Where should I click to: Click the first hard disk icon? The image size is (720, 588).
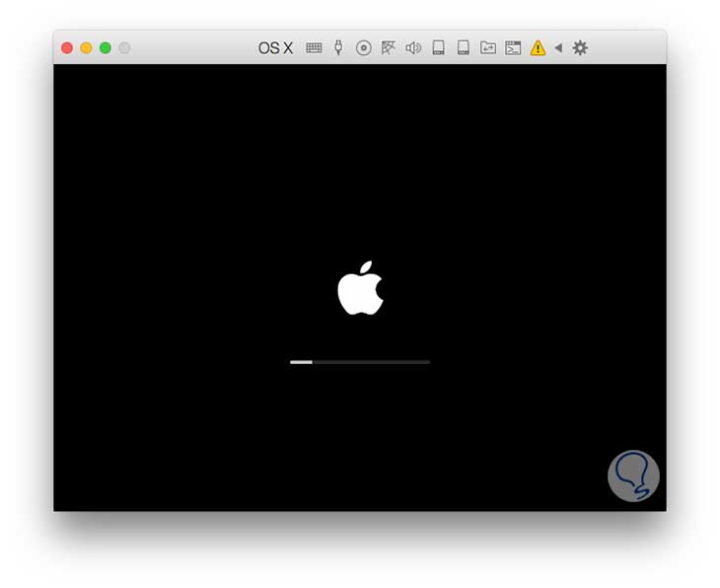pyautogui.click(x=439, y=47)
